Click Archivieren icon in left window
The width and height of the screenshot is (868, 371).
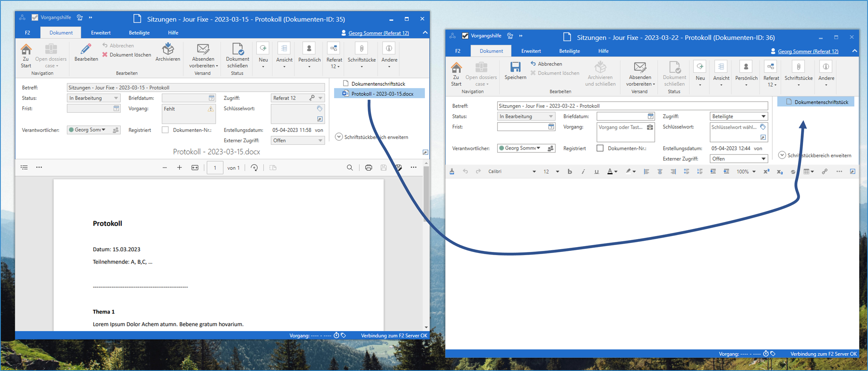168,49
